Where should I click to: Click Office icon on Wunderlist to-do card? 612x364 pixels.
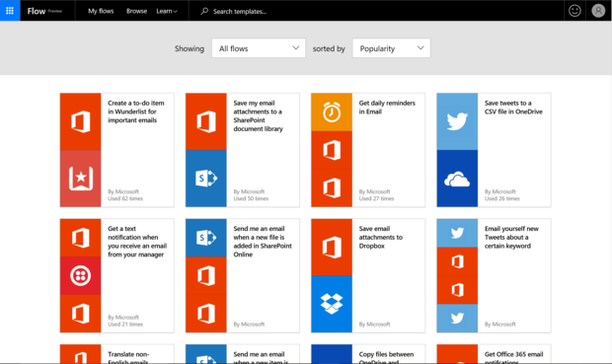(x=80, y=121)
